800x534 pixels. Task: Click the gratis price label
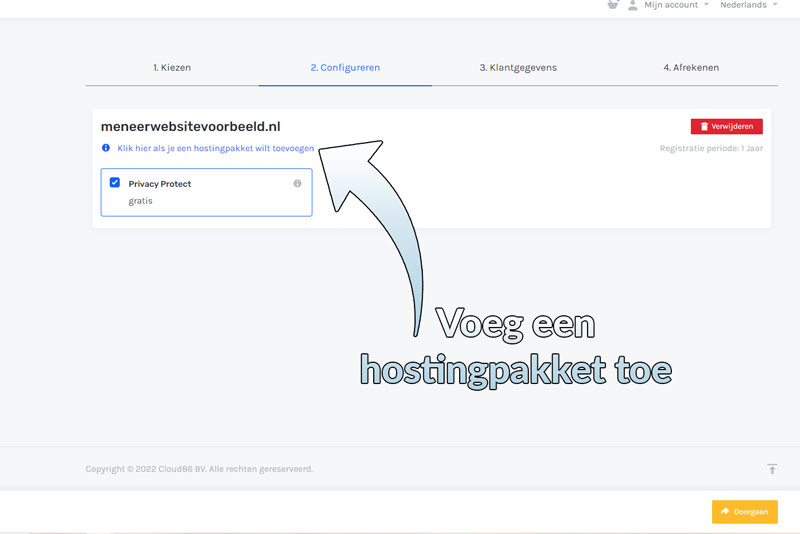tap(140, 201)
